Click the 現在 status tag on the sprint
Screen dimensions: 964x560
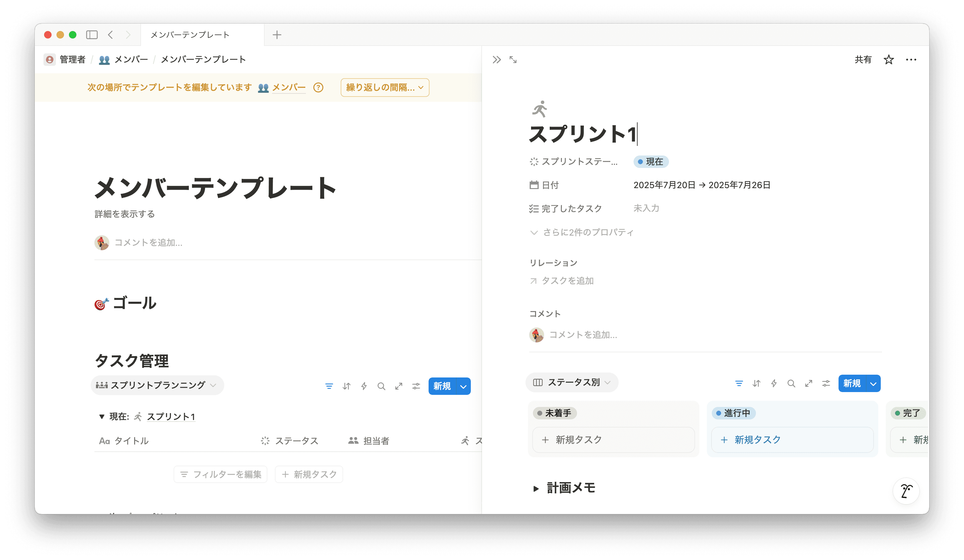651,162
